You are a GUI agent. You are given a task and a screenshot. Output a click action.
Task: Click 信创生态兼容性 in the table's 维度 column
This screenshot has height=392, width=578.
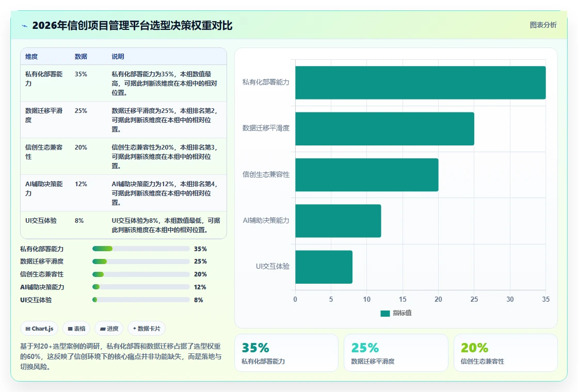(x=44, y=152)
